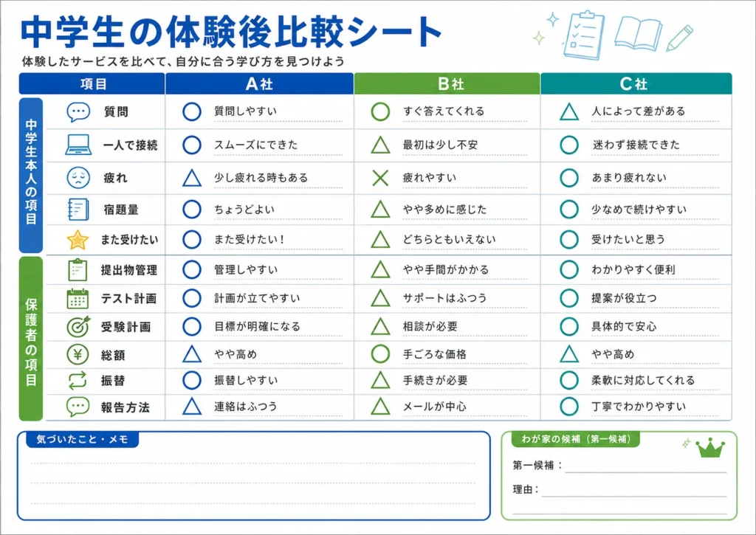Click the B社 text どちらともいえない
756x535 pixels.
(450, 240)
